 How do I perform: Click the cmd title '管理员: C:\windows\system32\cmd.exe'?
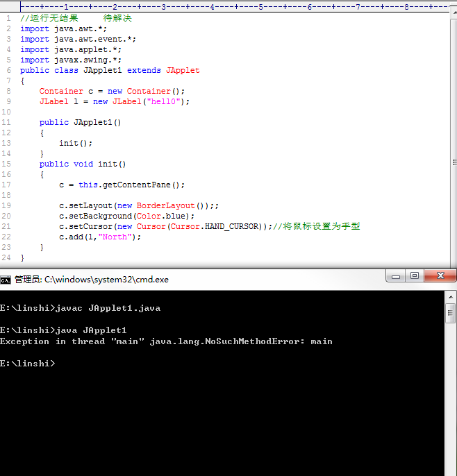(92, 280)
